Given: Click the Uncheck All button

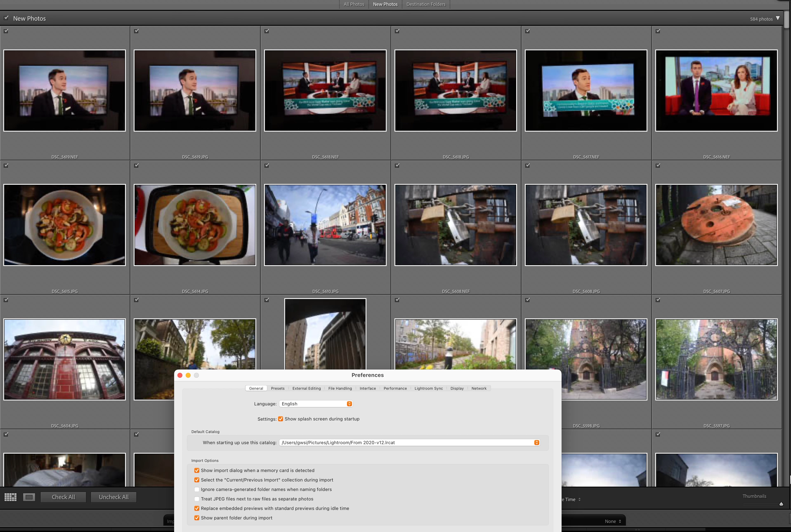Looking at the screenshot, I should pyautogui.click(x=114, y=497).
